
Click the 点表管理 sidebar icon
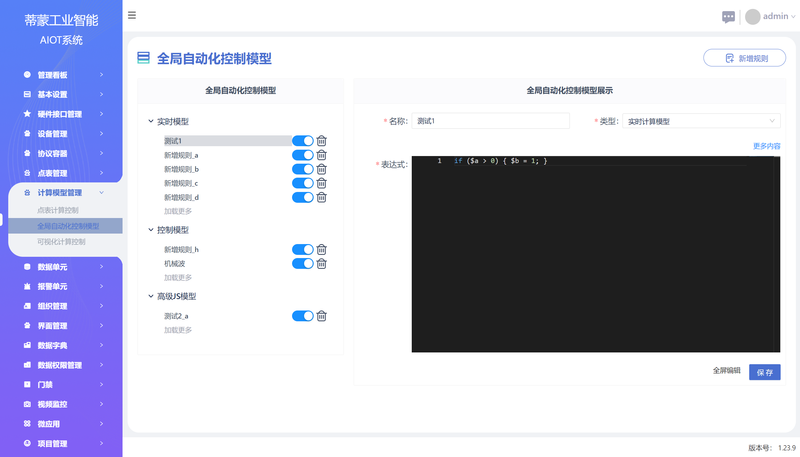point(27,173)
